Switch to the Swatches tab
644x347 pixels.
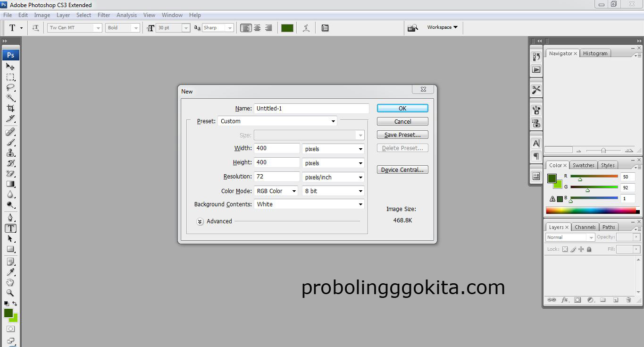[x=584, y=165]
